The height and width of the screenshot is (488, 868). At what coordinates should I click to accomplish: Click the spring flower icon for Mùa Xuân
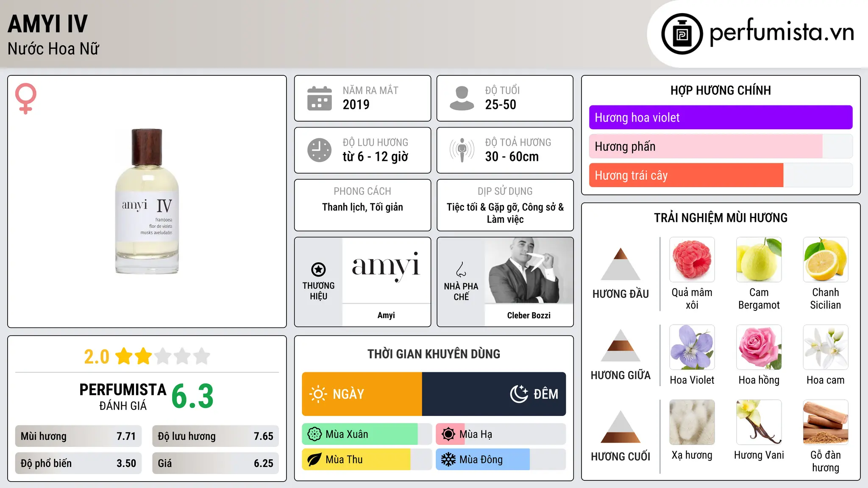(314, 434)
